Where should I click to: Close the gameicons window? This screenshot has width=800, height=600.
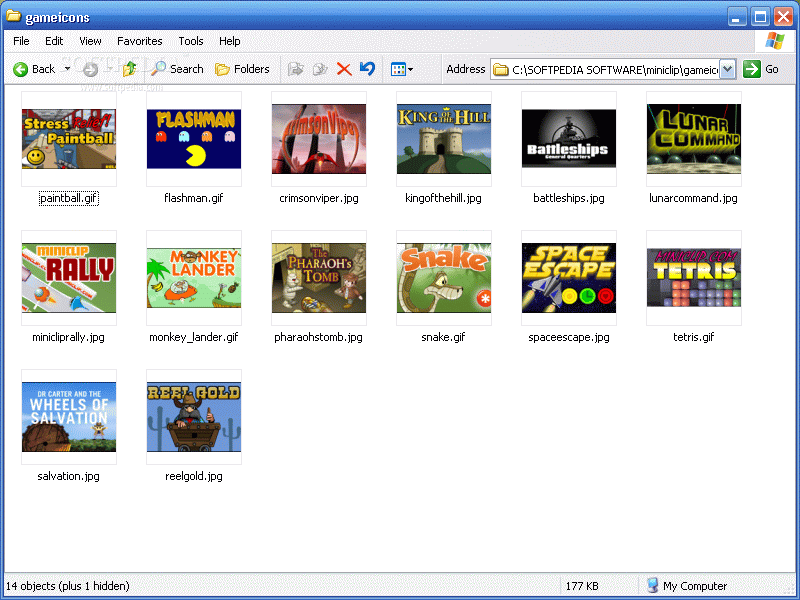pos(783,17)
